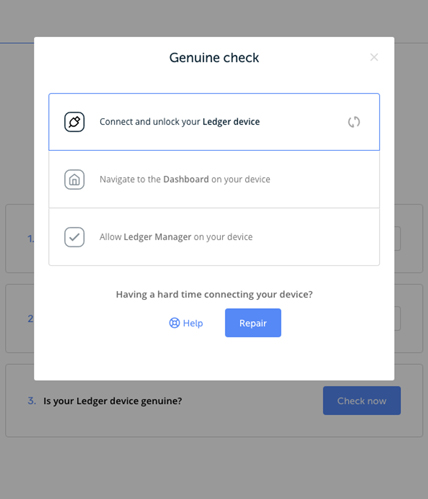Click 'Is your Ledger device genuine?' question
428x499 pixels.
click(113, 401)
